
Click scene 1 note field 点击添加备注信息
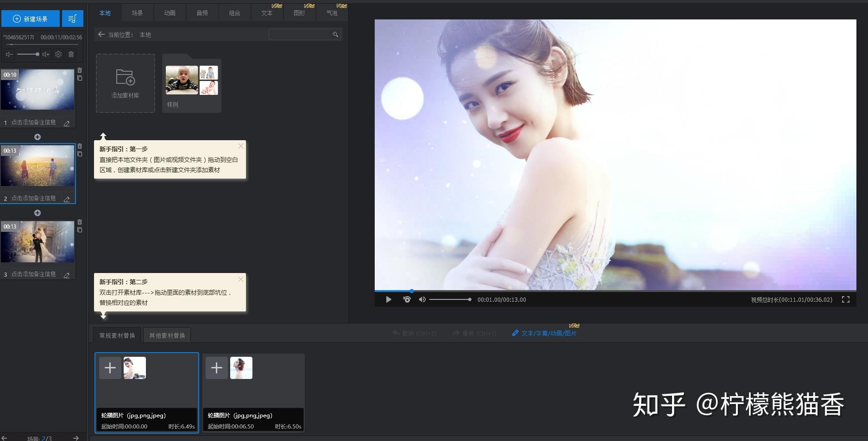33,122
